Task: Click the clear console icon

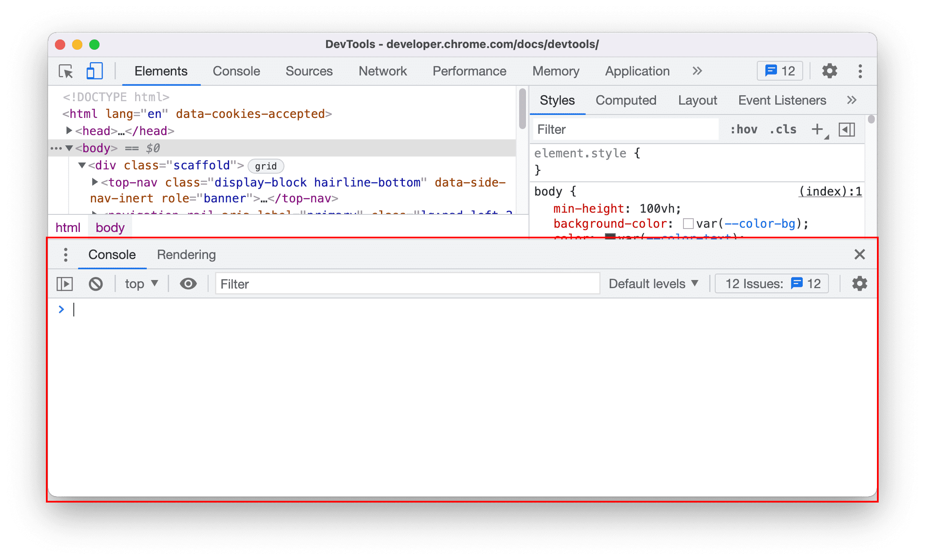Action: pos(96,284)
